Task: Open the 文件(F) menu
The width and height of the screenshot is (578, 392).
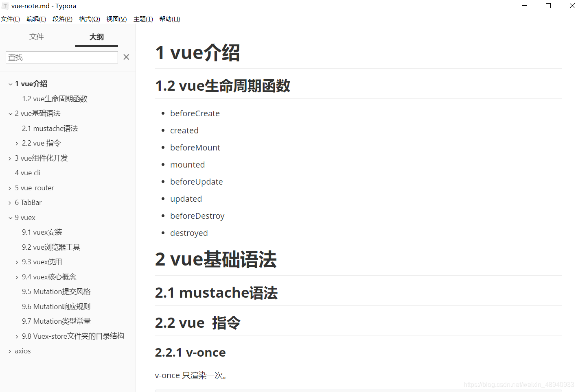Action: coord(10,19)
